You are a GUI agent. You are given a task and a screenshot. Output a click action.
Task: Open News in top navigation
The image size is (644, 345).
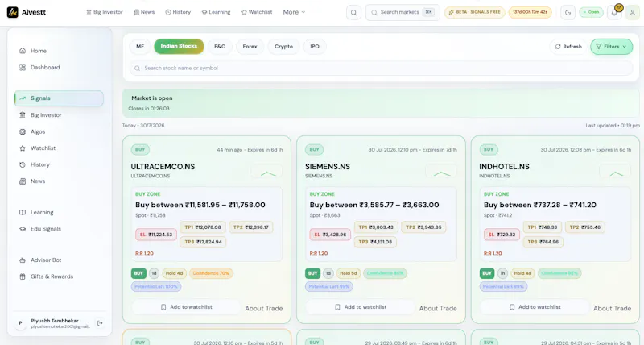pyautogui.click(x=144, y=12)
